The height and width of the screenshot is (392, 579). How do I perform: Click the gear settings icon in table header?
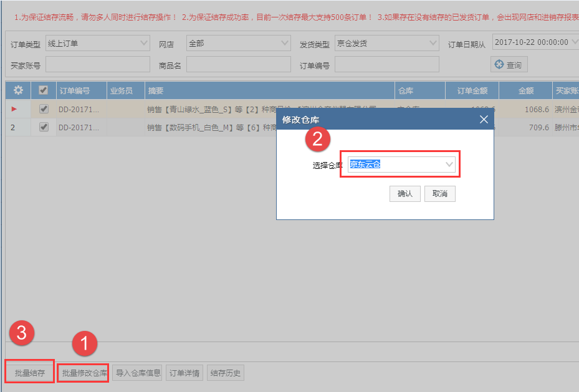(18, 90)
